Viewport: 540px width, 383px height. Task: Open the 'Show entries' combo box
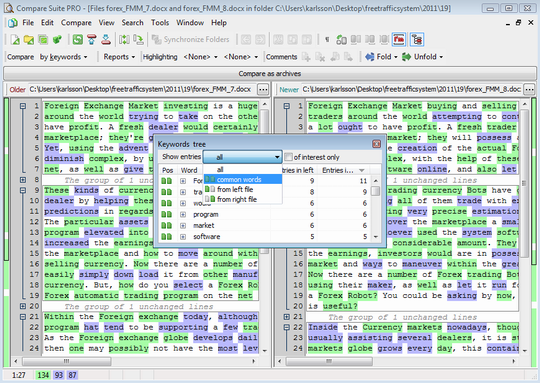(242, 157)
